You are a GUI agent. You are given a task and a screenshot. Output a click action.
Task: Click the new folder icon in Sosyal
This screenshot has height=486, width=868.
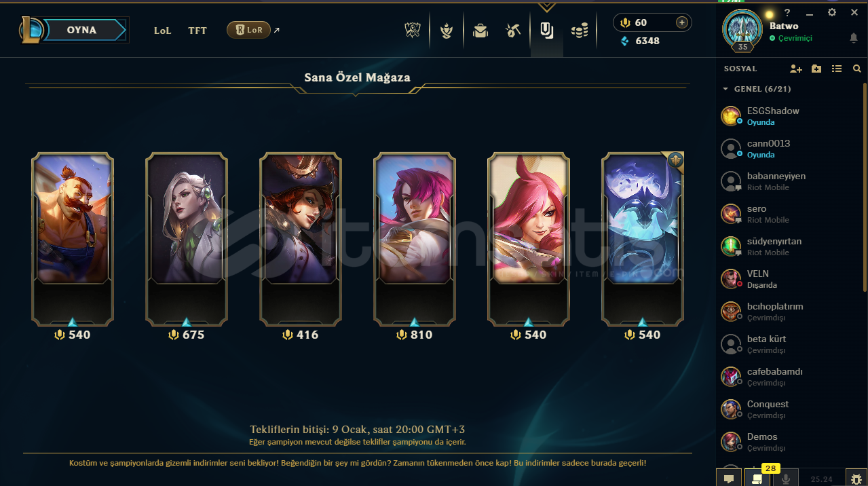pyautogui.click(x=816, y=69)
